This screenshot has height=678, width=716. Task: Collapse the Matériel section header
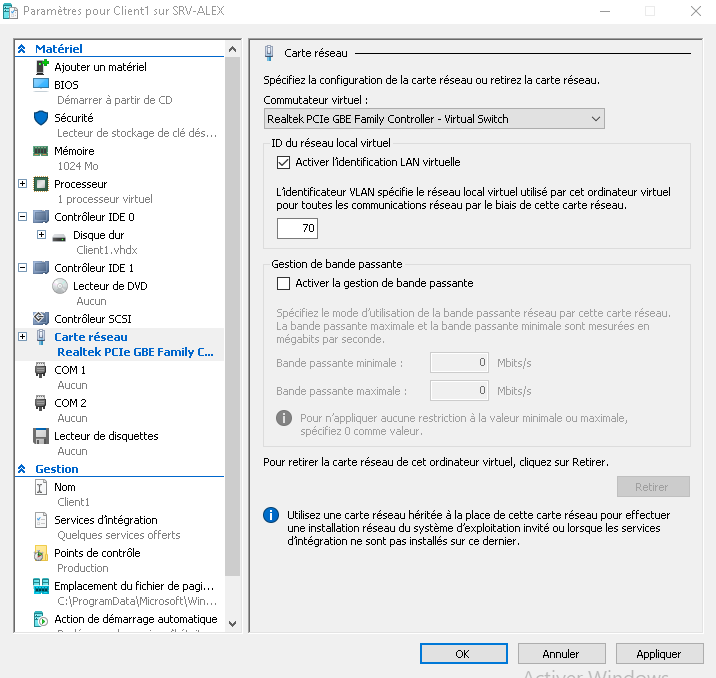[23, 49]
